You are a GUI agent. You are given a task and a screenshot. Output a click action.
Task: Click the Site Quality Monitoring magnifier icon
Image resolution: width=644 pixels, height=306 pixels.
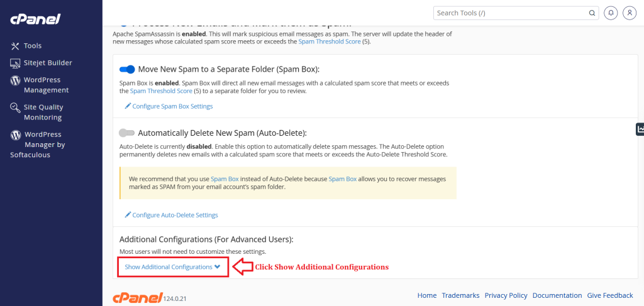[15, 107]
